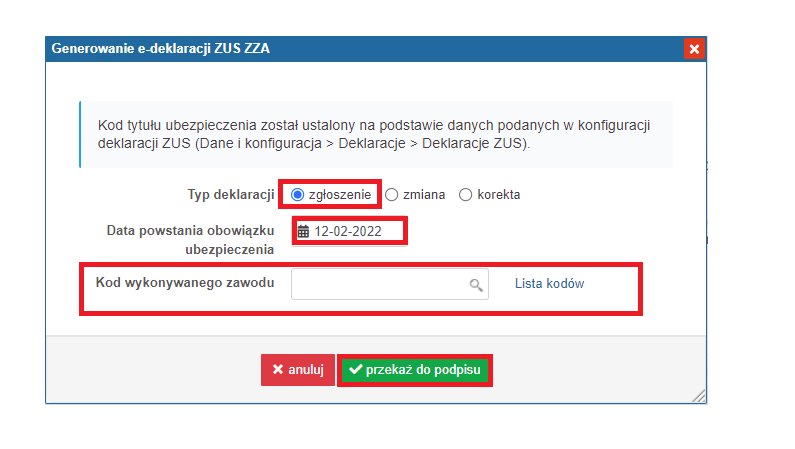Click the checkmark icon on przekaż button

point(355,370)
